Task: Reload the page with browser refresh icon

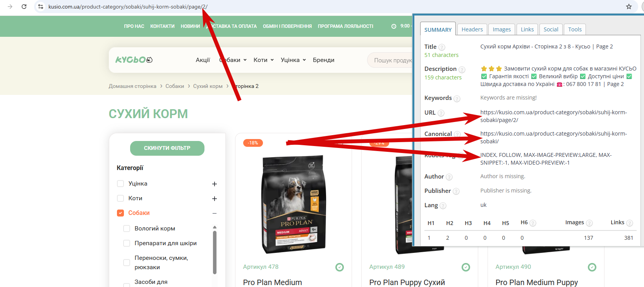Action: click(24, 7)
